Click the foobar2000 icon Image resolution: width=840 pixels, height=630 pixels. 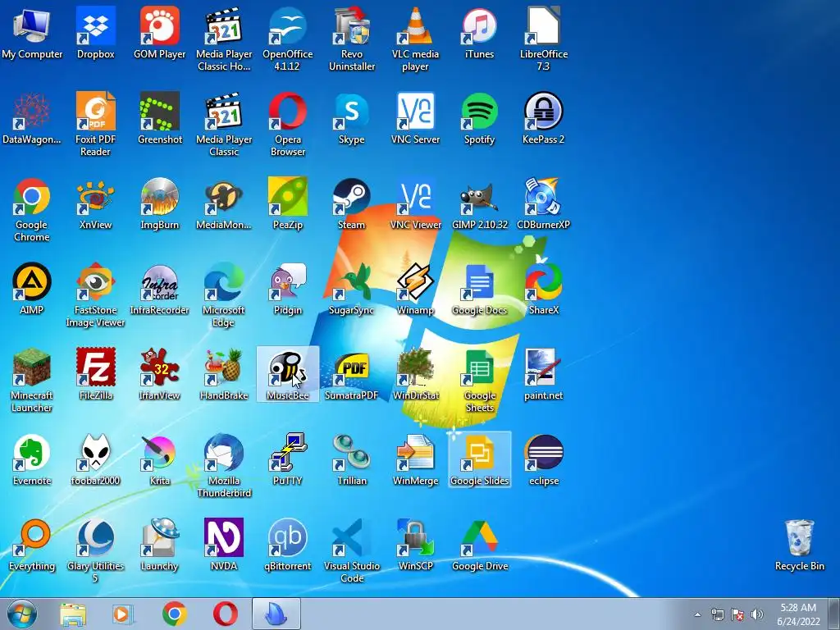pos(95,459)
